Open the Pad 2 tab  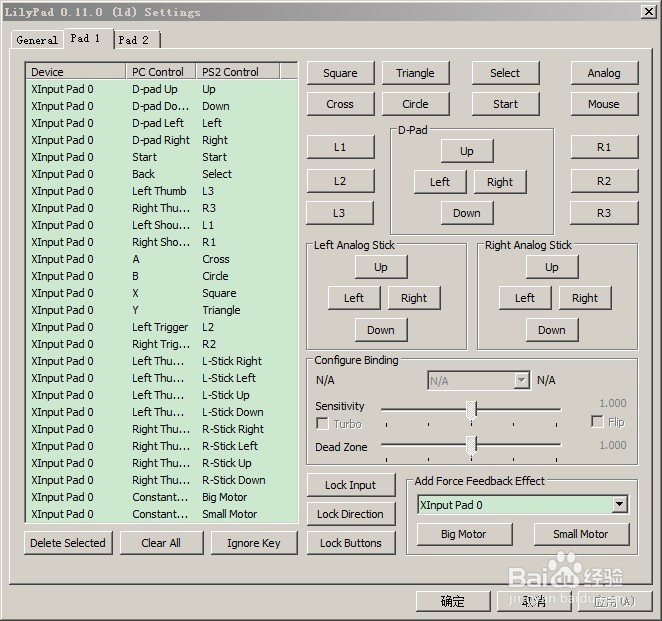pos(136,40)
